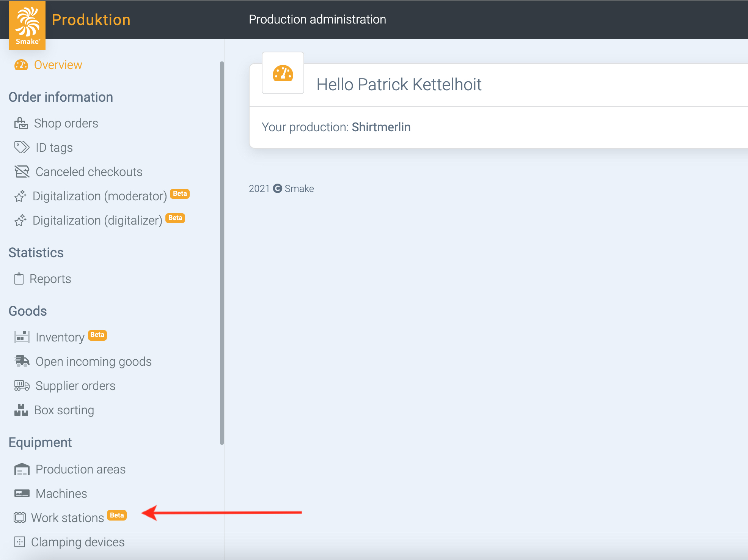Click the Supplier orders truck icon
Image resolution: width=748 pixels, height=560 pixels.
(x=22, y=385)
